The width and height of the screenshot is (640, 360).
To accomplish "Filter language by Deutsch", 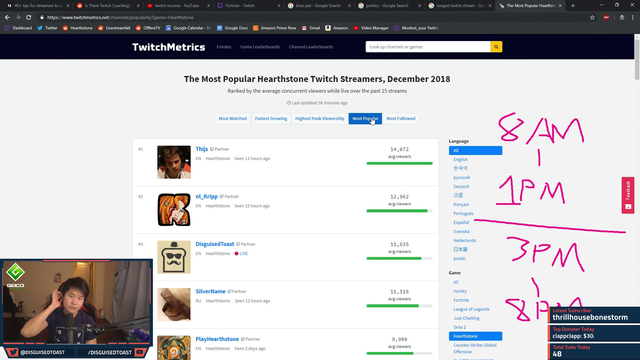I will 461,187.
